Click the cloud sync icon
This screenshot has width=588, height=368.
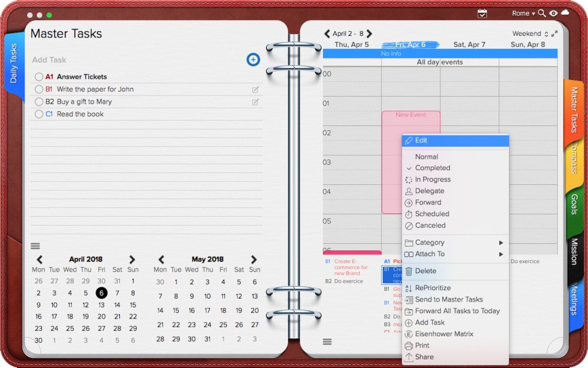pyautogui.click(x=565, y=12)
